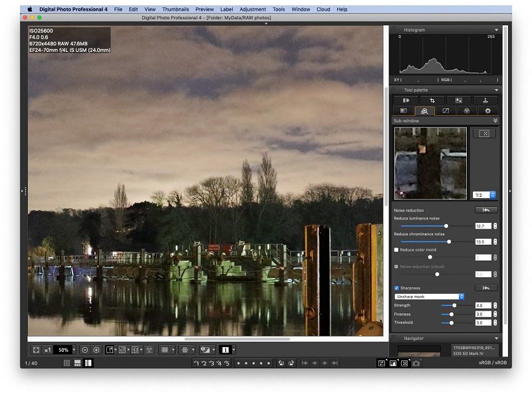
Task: Open the Crop/Angle adjustment tool palette tab
Action: pyautogui.click(x=432, y=100)
